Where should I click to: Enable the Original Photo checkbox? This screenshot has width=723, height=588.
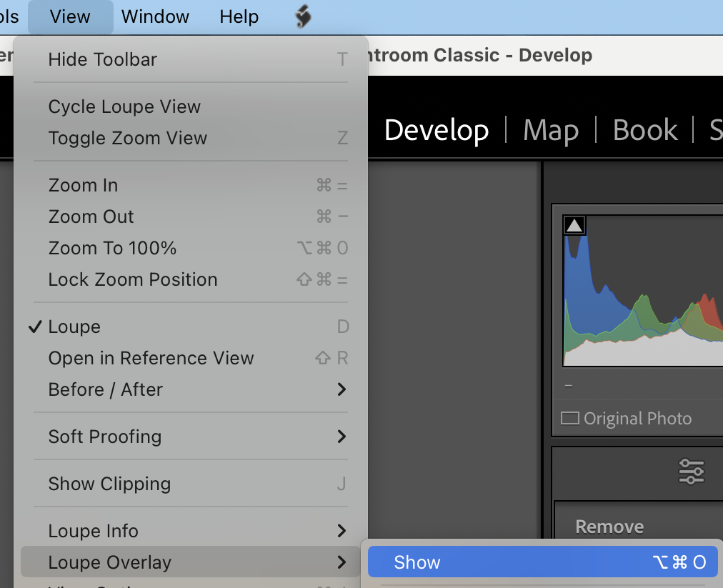click(x=570, y=419)
